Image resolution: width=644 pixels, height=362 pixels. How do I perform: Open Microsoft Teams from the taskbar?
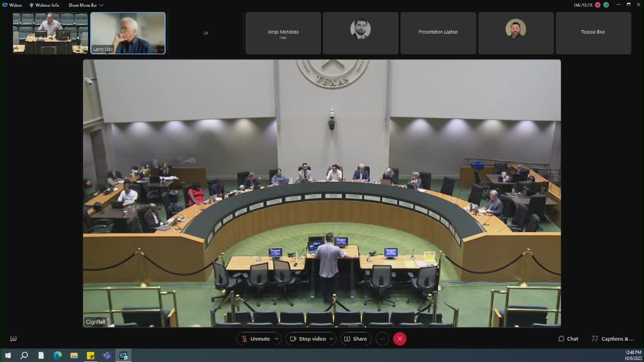[x=107, y=355]
